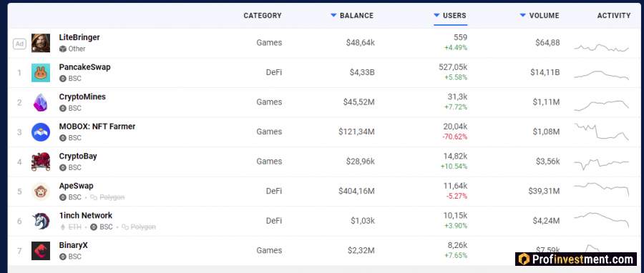Select the BSC chain icon under CryptoMines
644x273 pixels.
[x=63, y=108]
